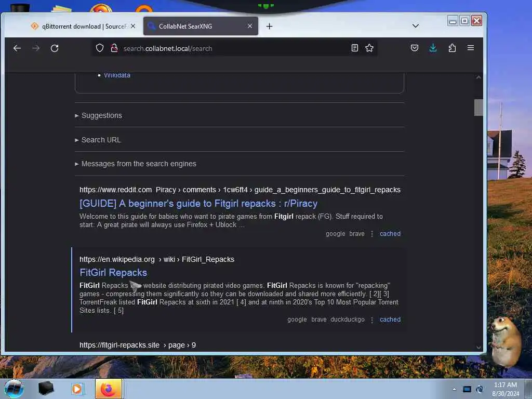Reload the current page
This screenshot has height=399, width=532.
coord(55,48)
